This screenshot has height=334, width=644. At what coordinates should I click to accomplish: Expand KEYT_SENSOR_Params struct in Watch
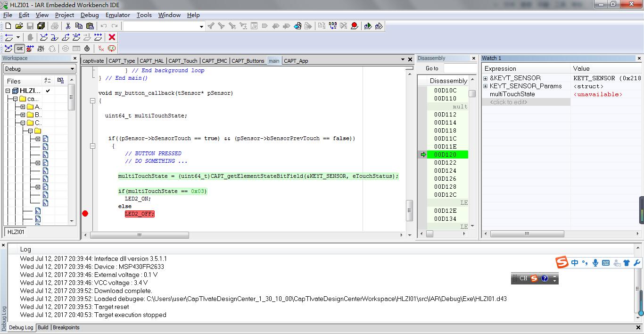(486, 86)
